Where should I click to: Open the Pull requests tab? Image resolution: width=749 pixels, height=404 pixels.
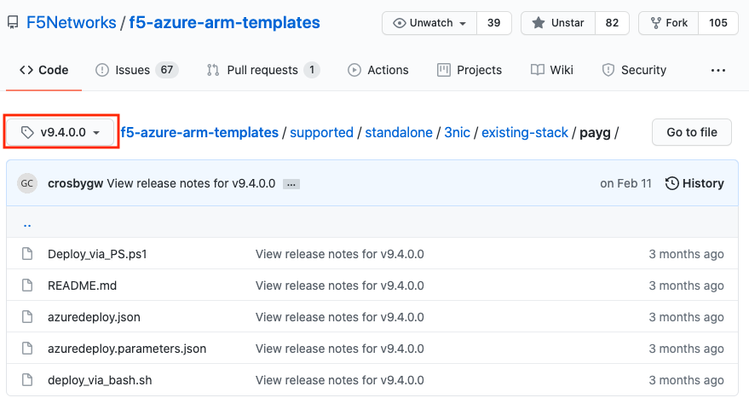coord(261,70)
